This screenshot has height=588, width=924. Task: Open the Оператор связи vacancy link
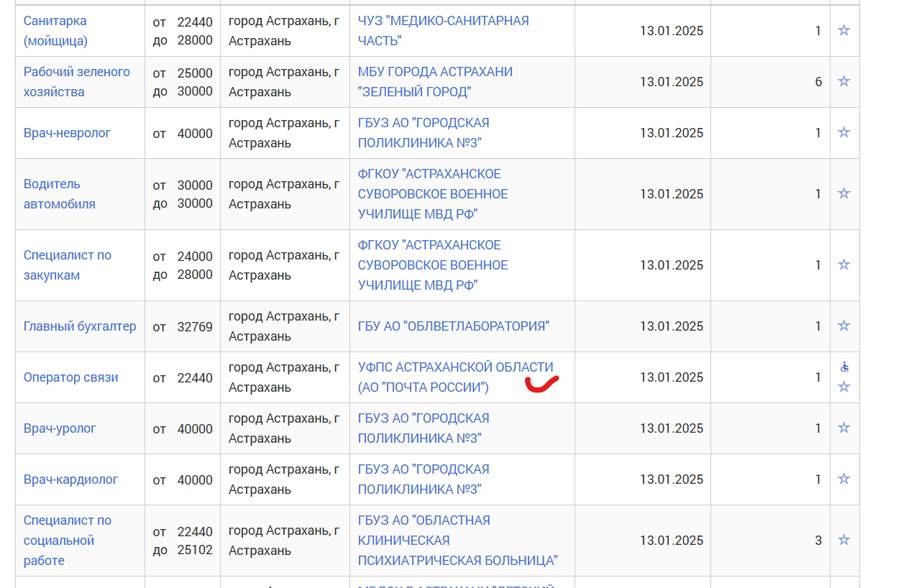pyautogui.click(x=70, y=377)
